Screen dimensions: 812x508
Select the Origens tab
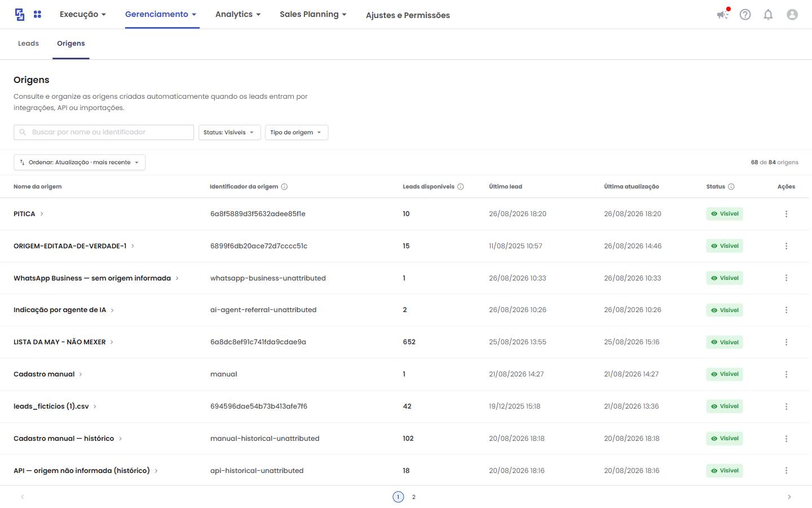71,43
